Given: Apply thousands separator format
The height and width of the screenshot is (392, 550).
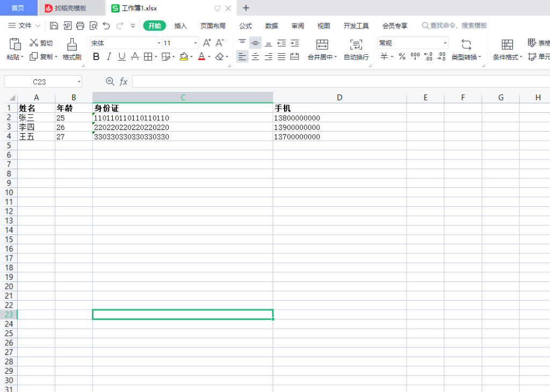Looking at the screenshot, I should tap(415, 56).
